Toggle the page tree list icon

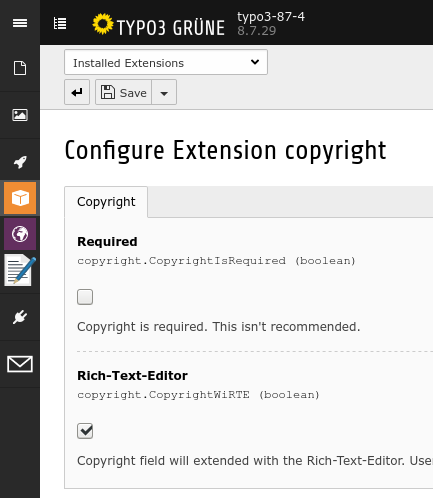tap(60, 23)
